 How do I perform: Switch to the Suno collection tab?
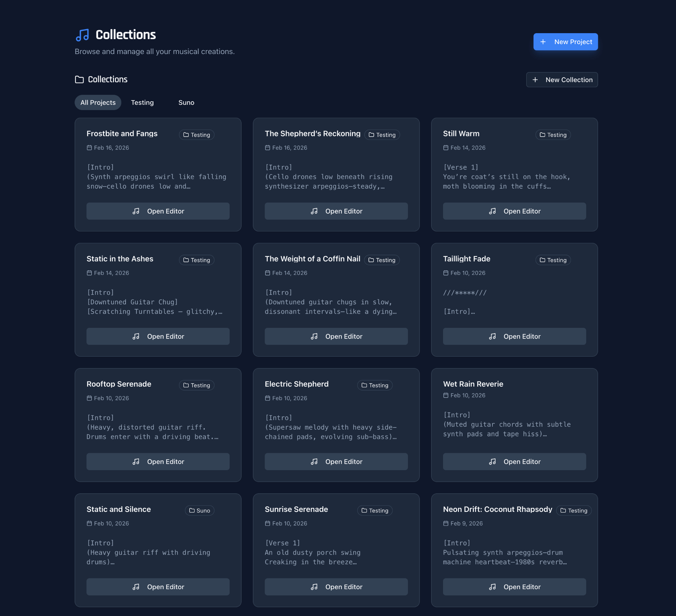click(x=186, y=102)
